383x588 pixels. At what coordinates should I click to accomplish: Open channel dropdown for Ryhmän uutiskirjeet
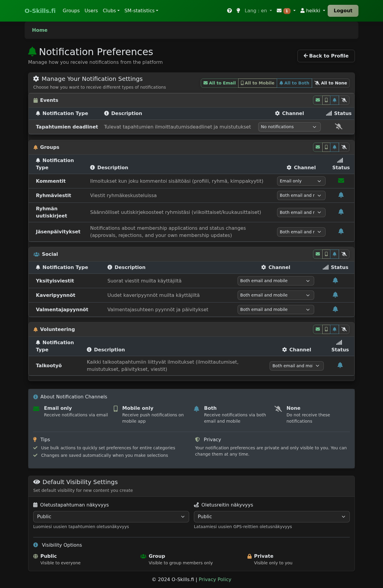point(301,212)
